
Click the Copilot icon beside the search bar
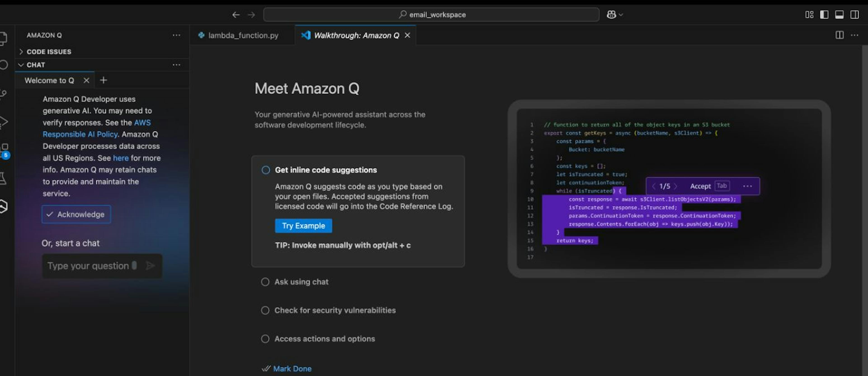pyautogui.click(x=611, y=15)
